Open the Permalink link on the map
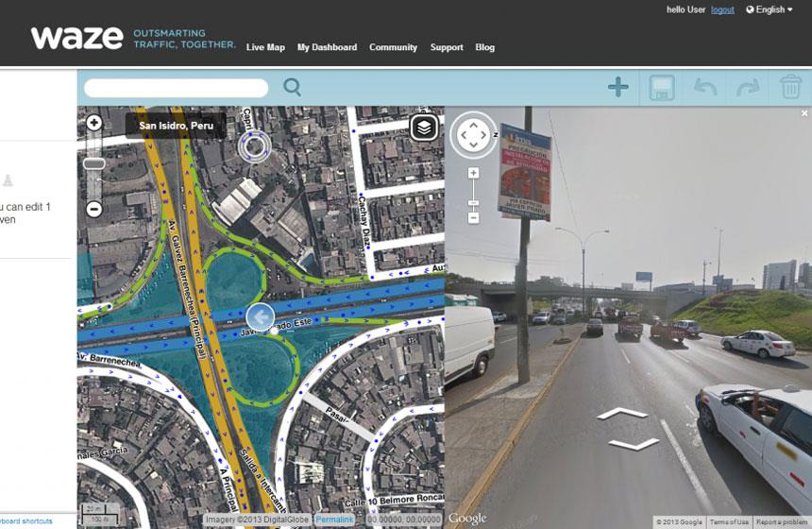Screen dimensions: 812x529 (334, 520)
